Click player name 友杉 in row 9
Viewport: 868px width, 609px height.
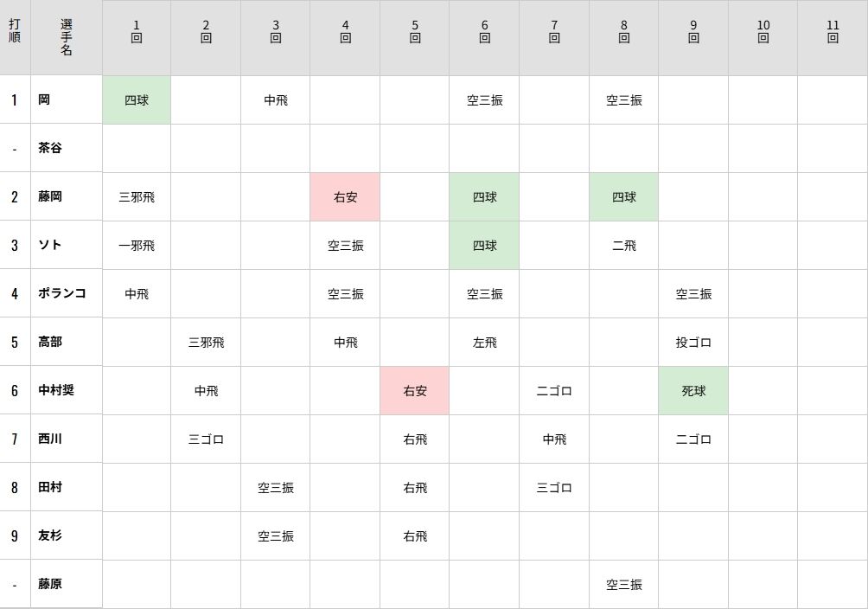click(x=50, y=535)
